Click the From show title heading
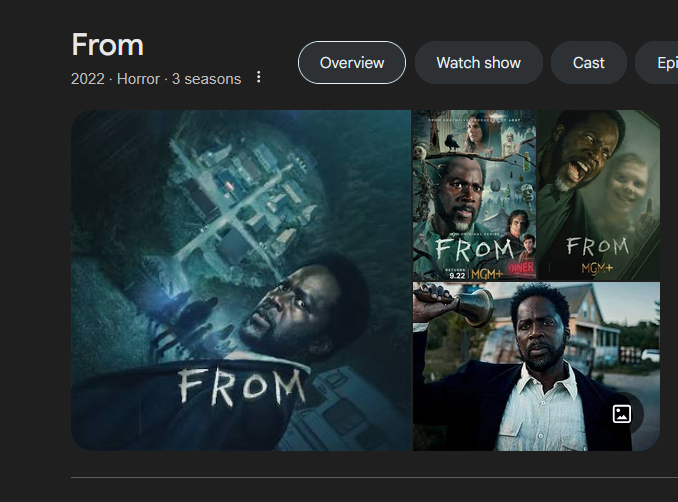The width and height of the screenshot is (678, 502). 107,45
